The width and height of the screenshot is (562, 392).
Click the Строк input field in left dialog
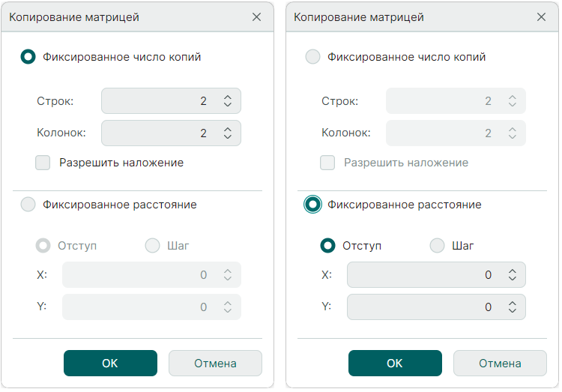[x=157, y=101]
